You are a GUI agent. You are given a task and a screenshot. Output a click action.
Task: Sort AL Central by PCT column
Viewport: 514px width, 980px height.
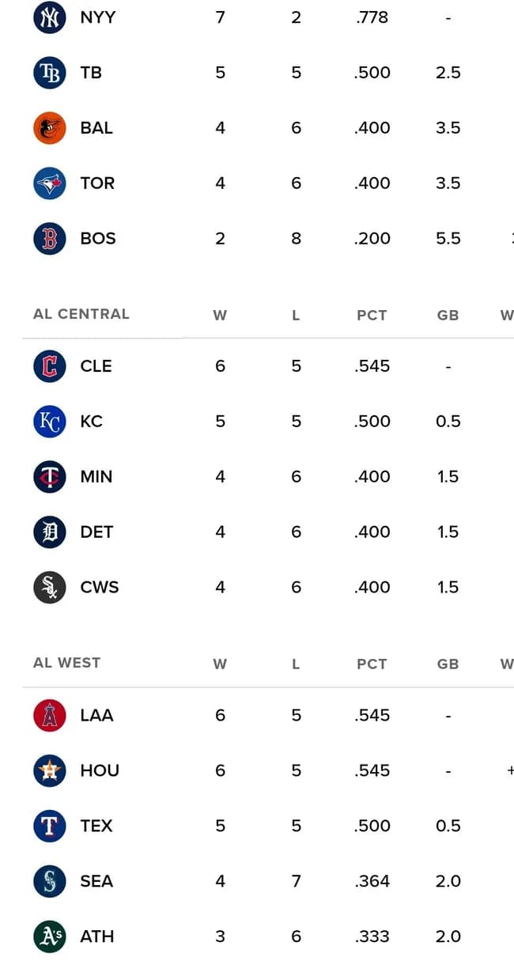coord(372,315)
